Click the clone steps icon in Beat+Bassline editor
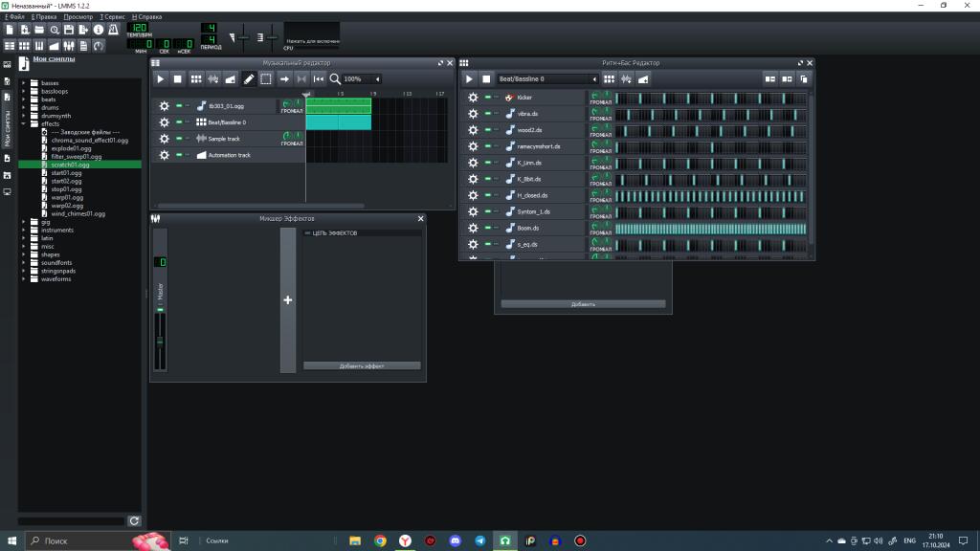This screenshot has width=980, height=551. click(804, 79)
